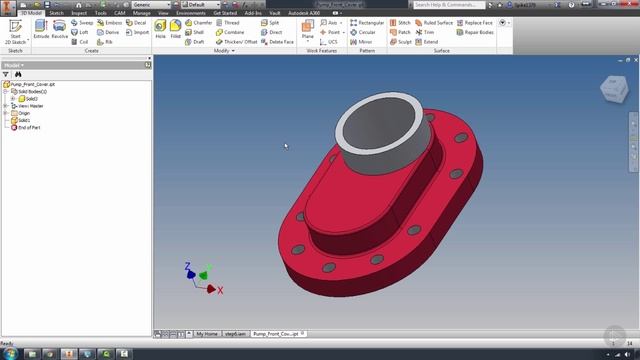Switch to the Manage ribbon tab
This screenshot has width=640, height=360.
pos(141,13)
